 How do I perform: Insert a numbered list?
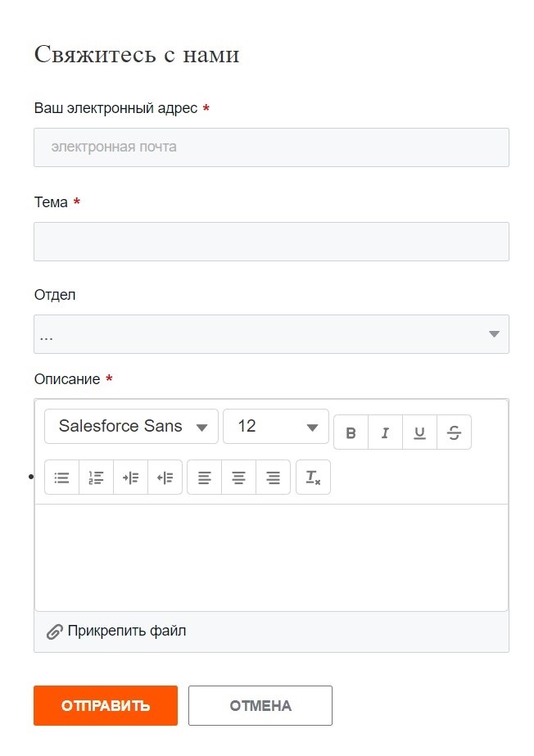(96, 478)
